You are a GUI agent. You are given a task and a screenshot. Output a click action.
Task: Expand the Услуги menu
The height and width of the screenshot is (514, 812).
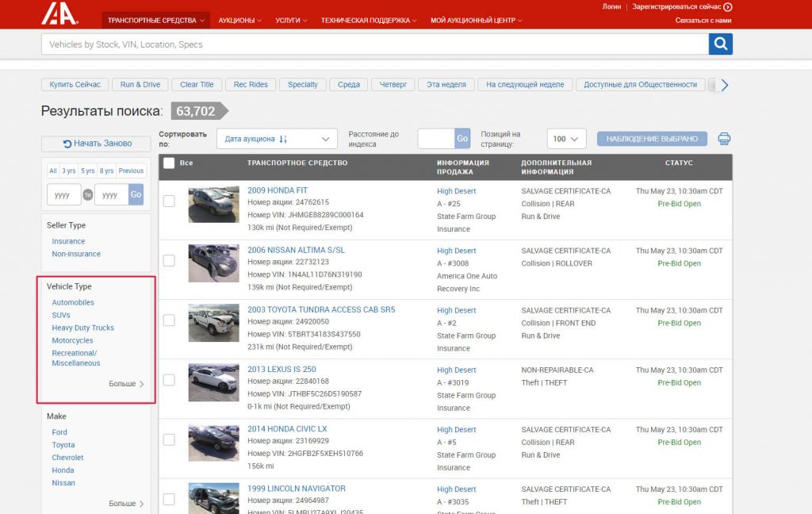click(x=291, y=20)
